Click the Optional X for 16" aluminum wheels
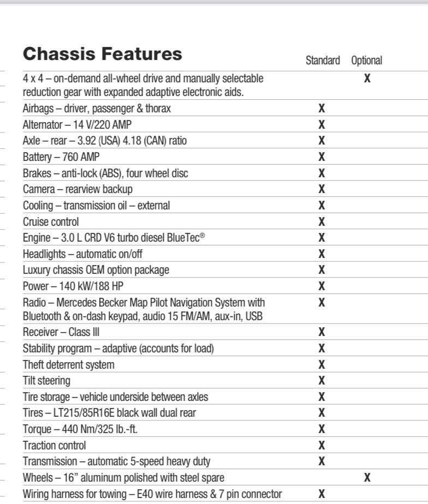 point(367,478)
